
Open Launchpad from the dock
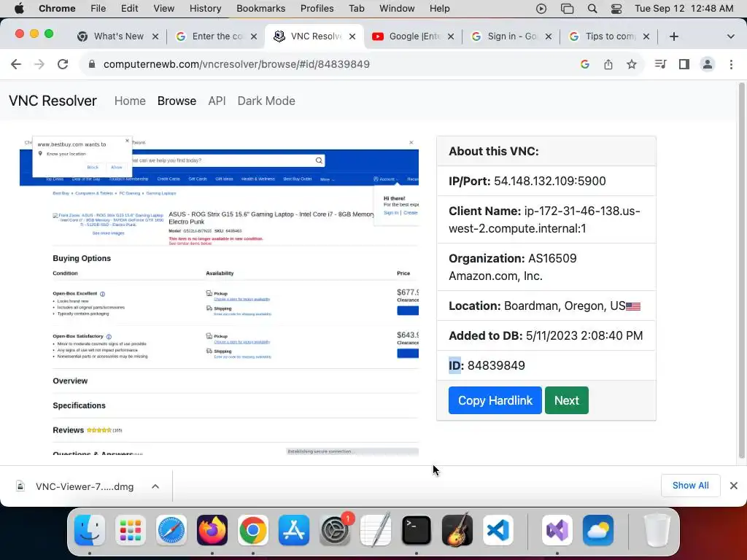tap(131, 530)
